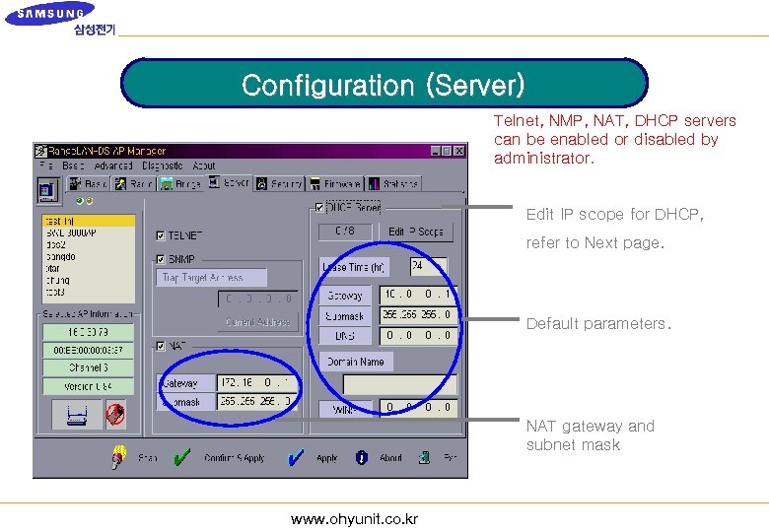Select "SWL 3000AP" in the AP list
769x532 pixels.
[71, 233]
